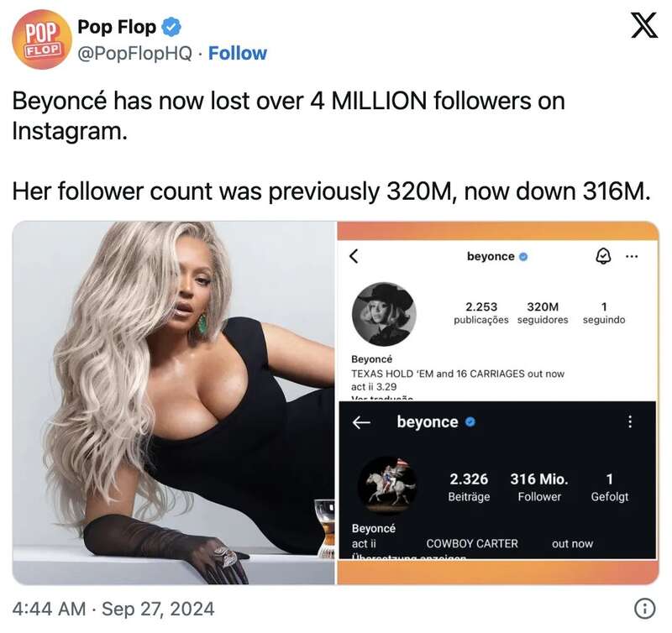Open the @PopFlopHQ handle

click(x=134, y=54)
